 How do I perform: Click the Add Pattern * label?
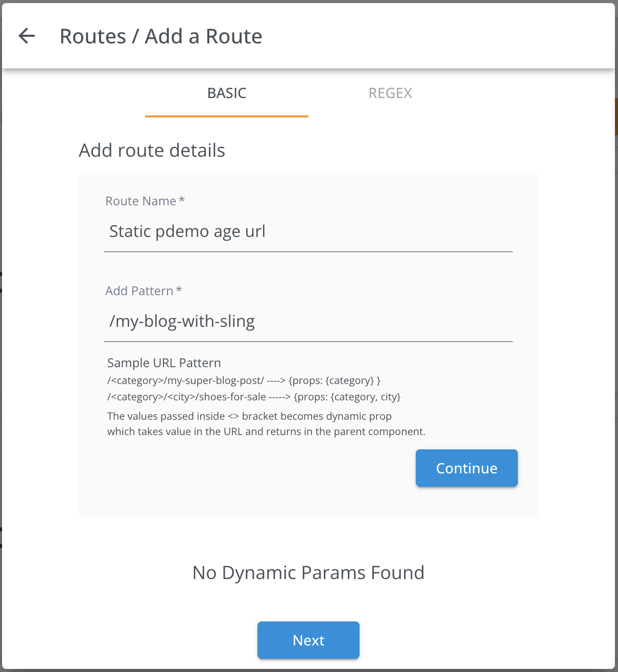tap(144, 291)
